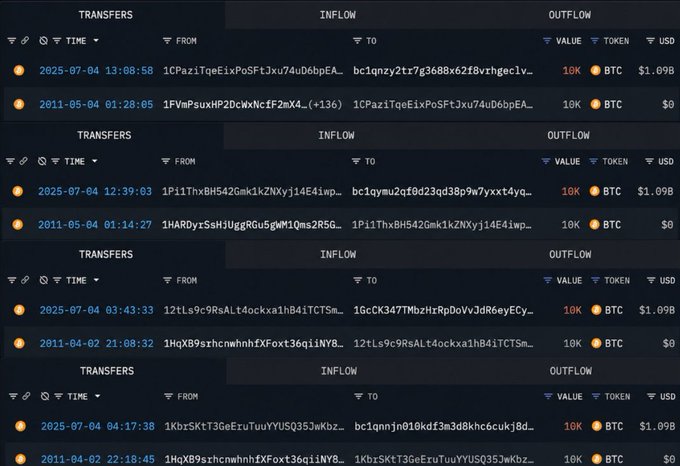This screenshot has width=680, height=466.
Task: Click the crossed-circle icon above the 04:17:38 transfer
Action: pos(45,396)
